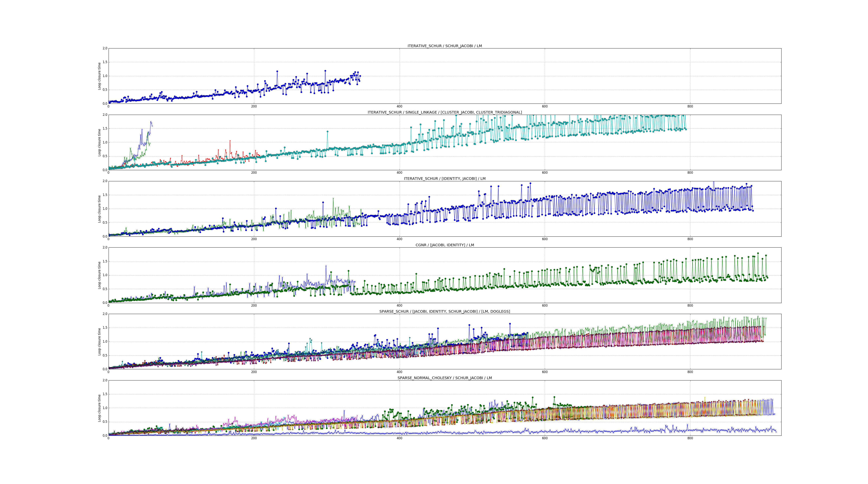Screen dimensions: 868x484
Task: Click the 2.0 y-axis tick of top subplot
Action: pos(105,48)
